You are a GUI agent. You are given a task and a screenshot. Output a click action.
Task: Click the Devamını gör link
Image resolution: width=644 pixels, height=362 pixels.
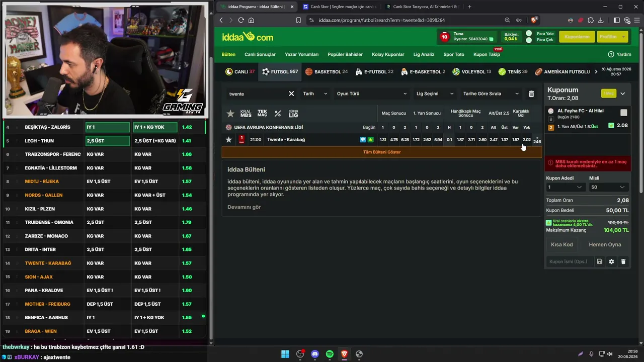coord(244,207)
